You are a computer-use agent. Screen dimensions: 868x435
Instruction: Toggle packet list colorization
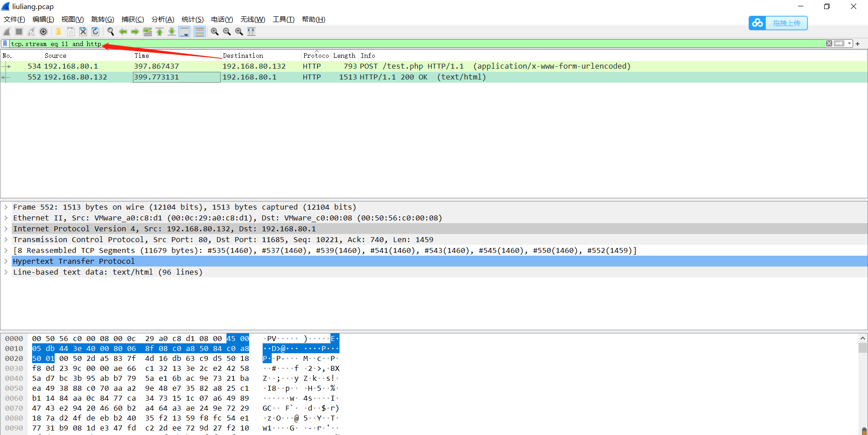[x=199, y=31]
